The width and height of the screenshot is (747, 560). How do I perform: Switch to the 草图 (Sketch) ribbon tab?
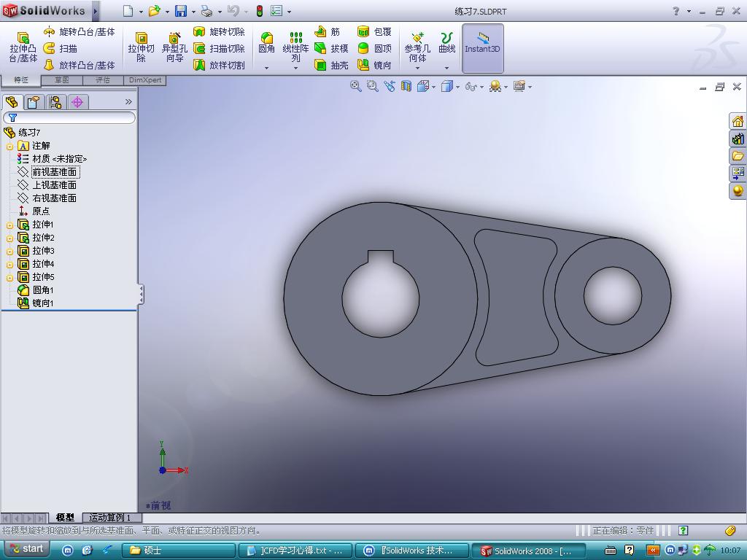point(62,80)
